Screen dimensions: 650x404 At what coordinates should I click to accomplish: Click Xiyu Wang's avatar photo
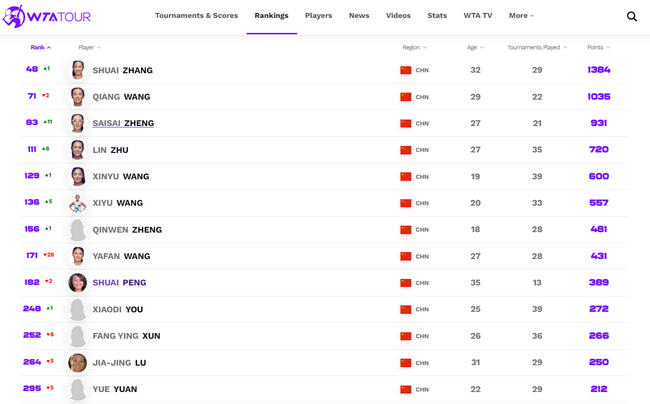pos(78,203)
